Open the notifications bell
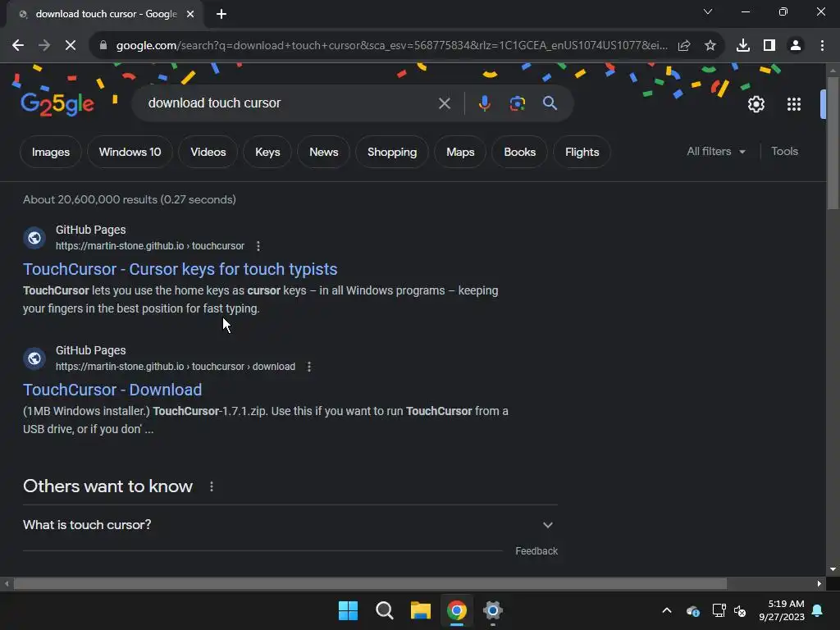The width and height of the screenshot is (840, 630). 818,610
